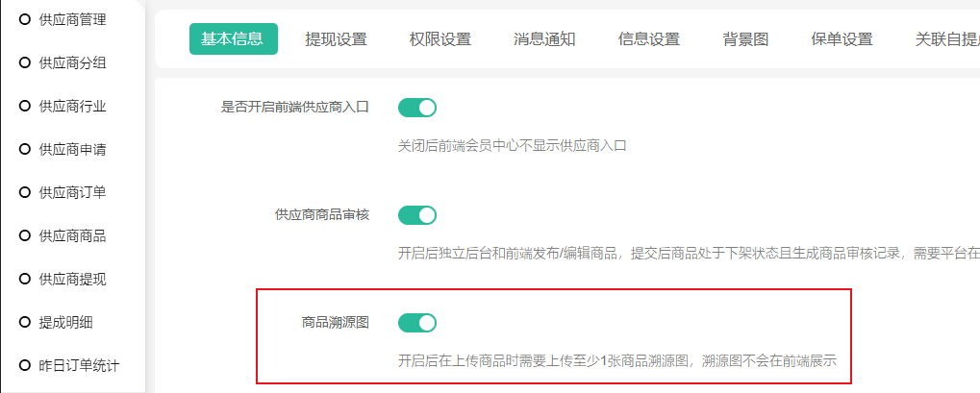Disable the 供应商商品审核 switch
Screen dimensions: 980x393
(x=417, y=215)
